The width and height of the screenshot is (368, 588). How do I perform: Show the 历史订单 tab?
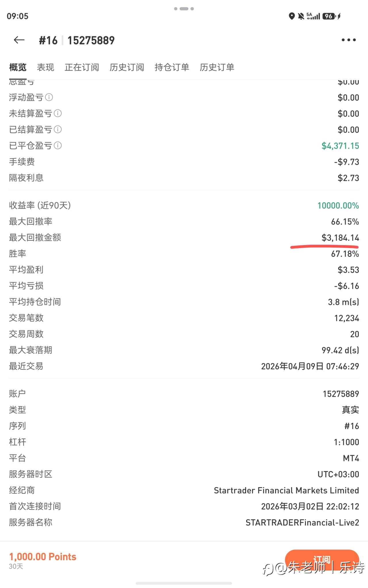pos(217,67)
